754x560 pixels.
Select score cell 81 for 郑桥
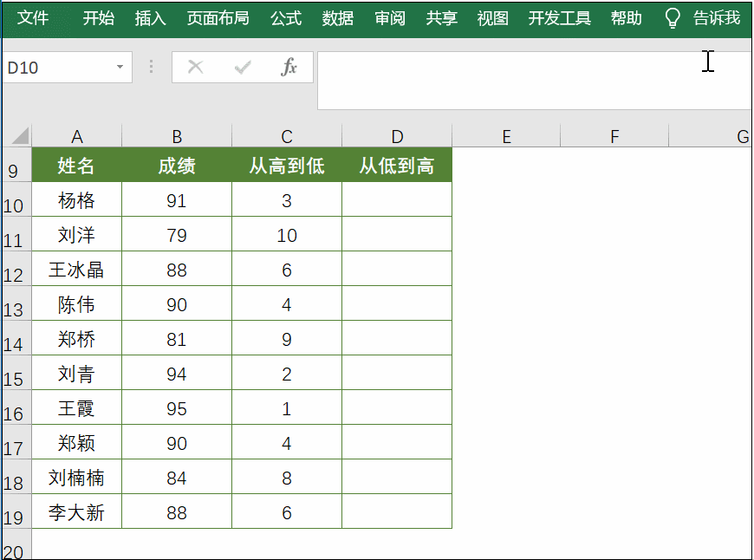[x=177, y=338]
